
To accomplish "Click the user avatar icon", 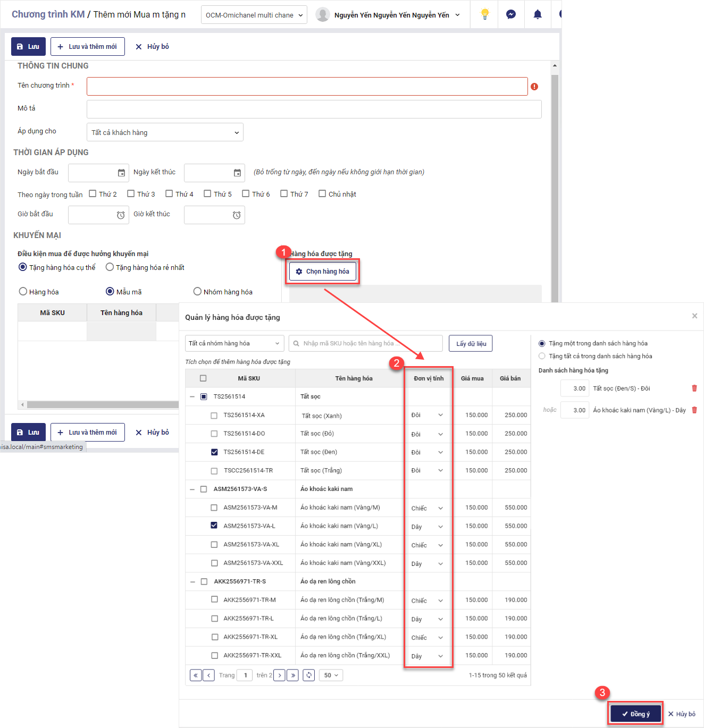I will pyautogui.click(x=322, y=14).
